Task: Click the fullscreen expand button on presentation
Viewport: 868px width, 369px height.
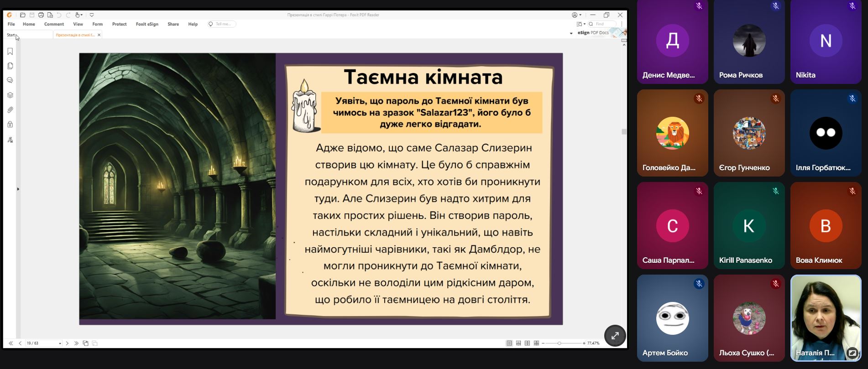Action: coord(615,336)
